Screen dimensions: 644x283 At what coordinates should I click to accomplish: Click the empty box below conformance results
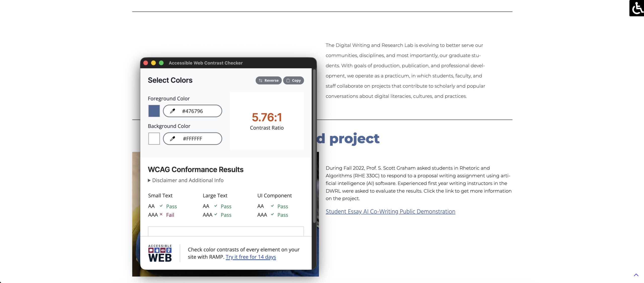(x=226, y=231)
